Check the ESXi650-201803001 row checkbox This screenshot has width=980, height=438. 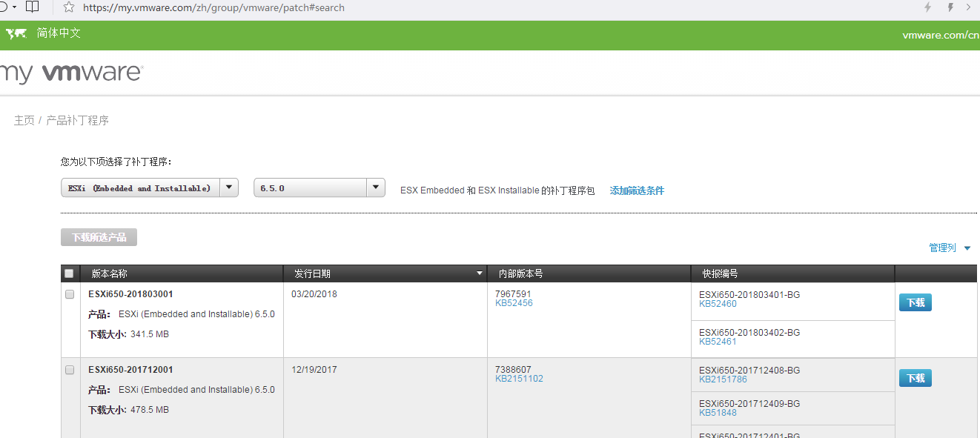70,294
